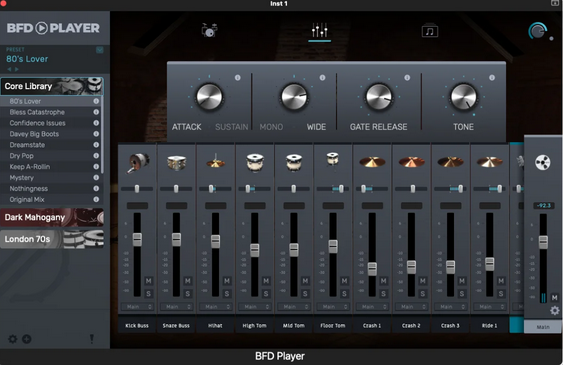Mute the Snare Buss channel

pyautogui.click(x=187, y=281)
